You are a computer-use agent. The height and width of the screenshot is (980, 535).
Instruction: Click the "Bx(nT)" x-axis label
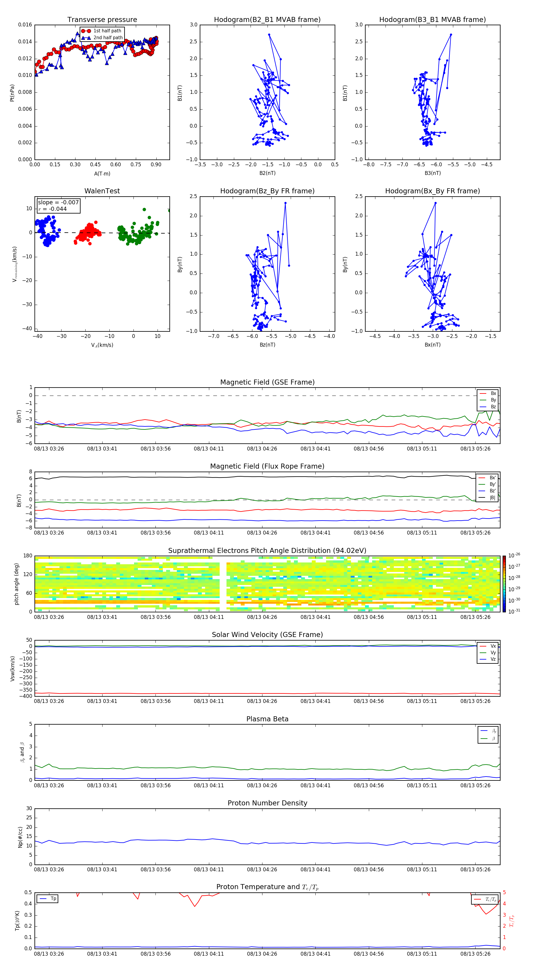(432, 345)
